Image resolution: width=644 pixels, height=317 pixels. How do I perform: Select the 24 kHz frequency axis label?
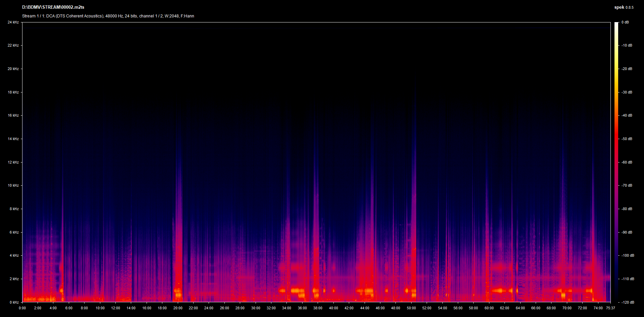tap(13, 22)
